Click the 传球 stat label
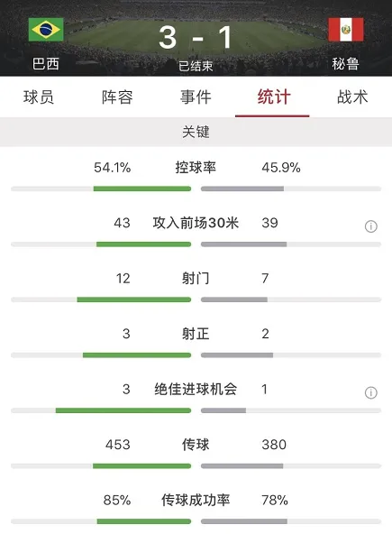The width and height of the screenshot is (392, 534). 196,445
